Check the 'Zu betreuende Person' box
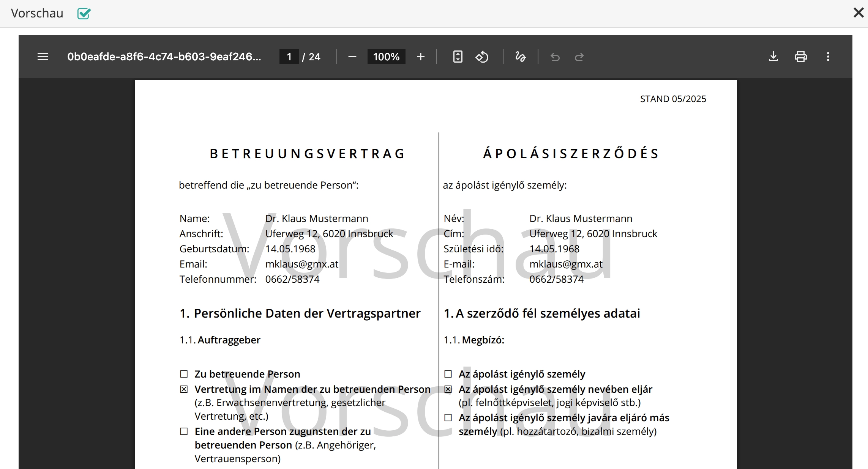The height and width of the screenshot is (469, 868). (x=184, y=374)
